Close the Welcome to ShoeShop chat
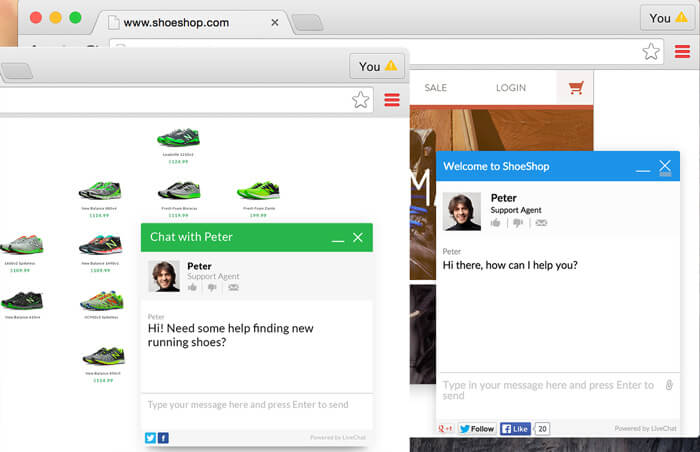The image size is (700, 452). (x=665, y=167)
